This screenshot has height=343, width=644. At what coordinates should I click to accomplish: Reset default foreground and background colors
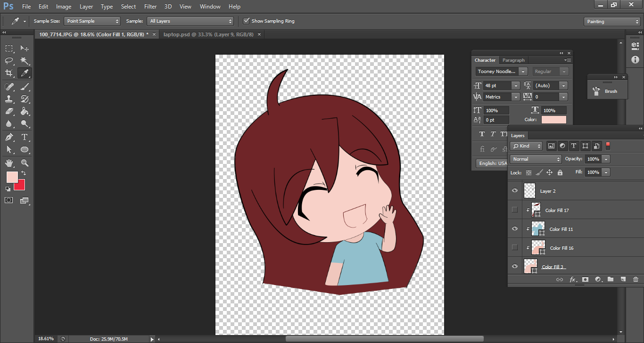click(x=8, y=189)
